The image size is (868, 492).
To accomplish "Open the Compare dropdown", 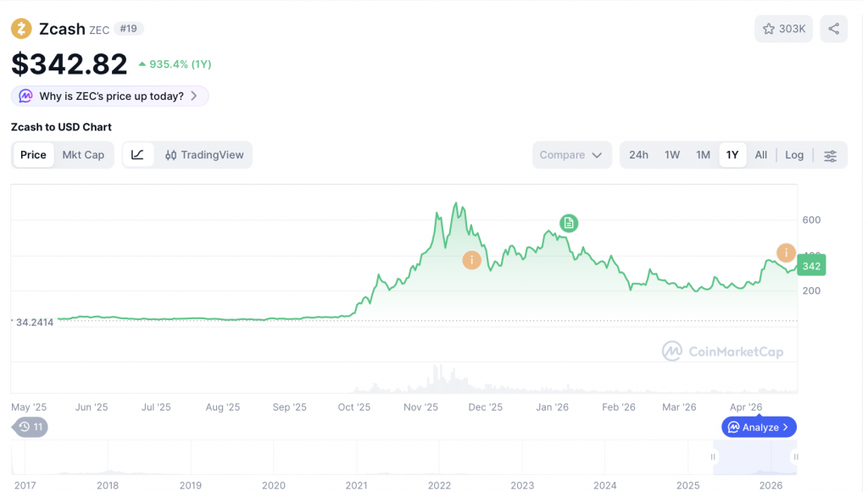I will pos(571,155).
